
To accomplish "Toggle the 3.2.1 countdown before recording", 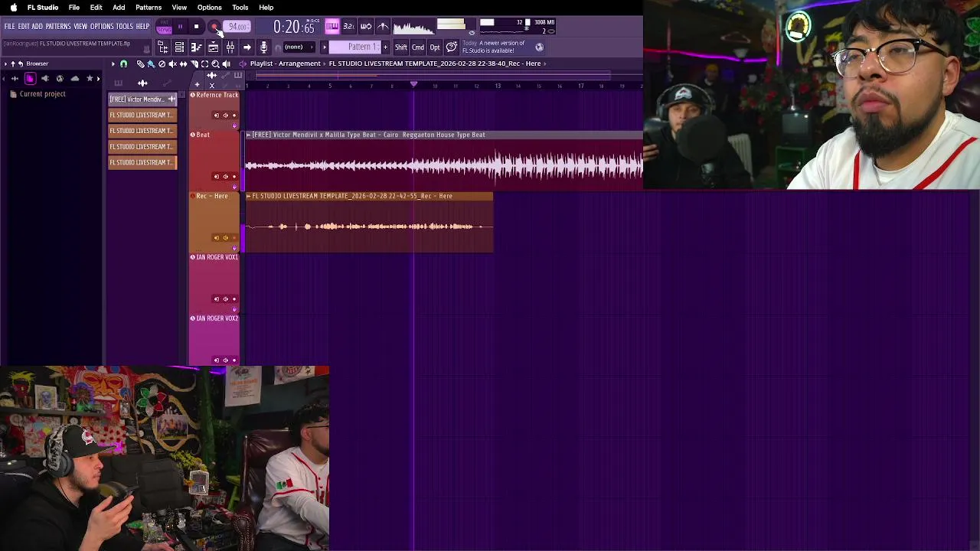I will [348, 27].
